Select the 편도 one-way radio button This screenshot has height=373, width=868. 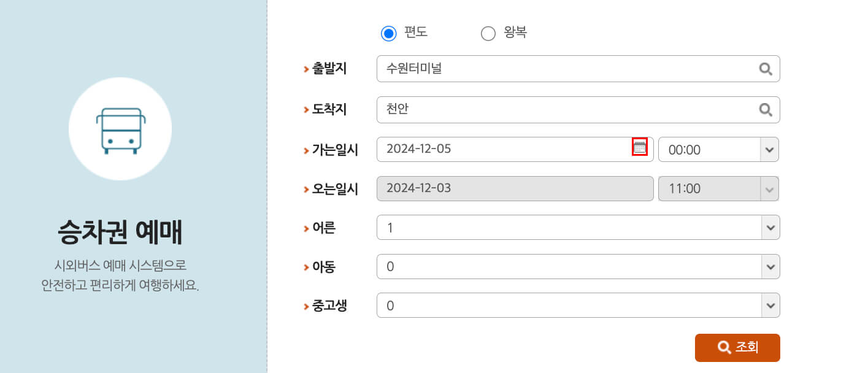388,33
